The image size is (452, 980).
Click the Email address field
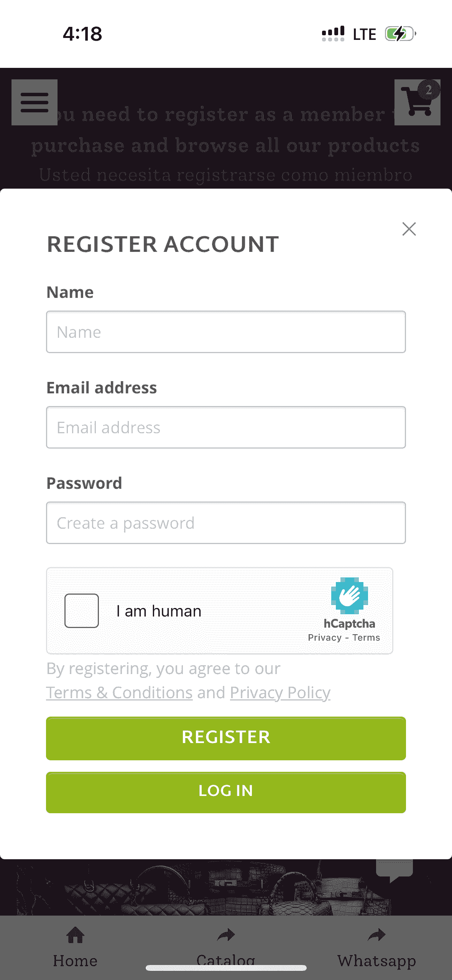click(x=226, y=428)
